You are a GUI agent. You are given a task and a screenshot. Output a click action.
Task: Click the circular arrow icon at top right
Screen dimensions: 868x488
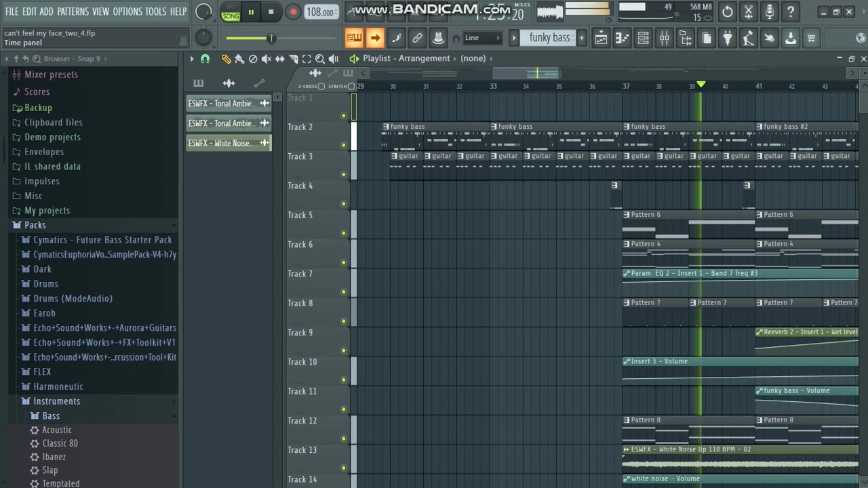(728, 12)
